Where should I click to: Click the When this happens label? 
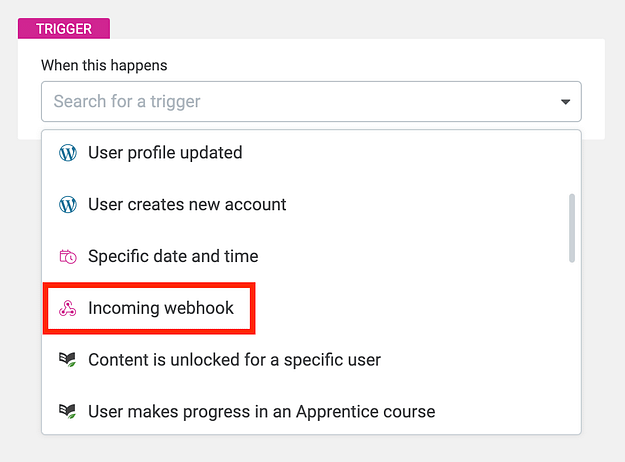click(x=104, y=65)
